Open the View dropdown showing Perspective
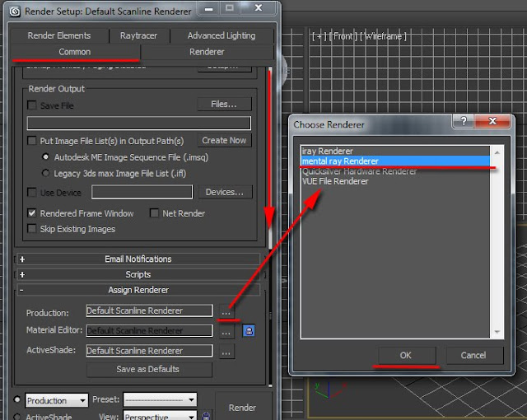 160,416
